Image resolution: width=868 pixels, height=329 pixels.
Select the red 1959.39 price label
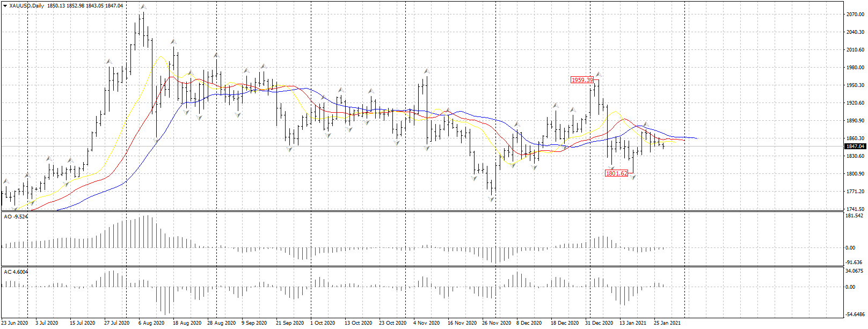(582, 80)
